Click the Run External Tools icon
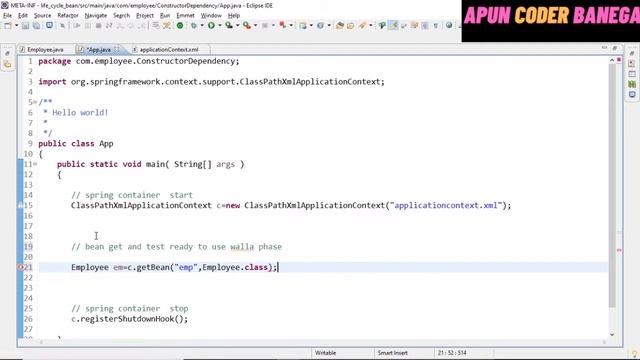 point(247,25)
